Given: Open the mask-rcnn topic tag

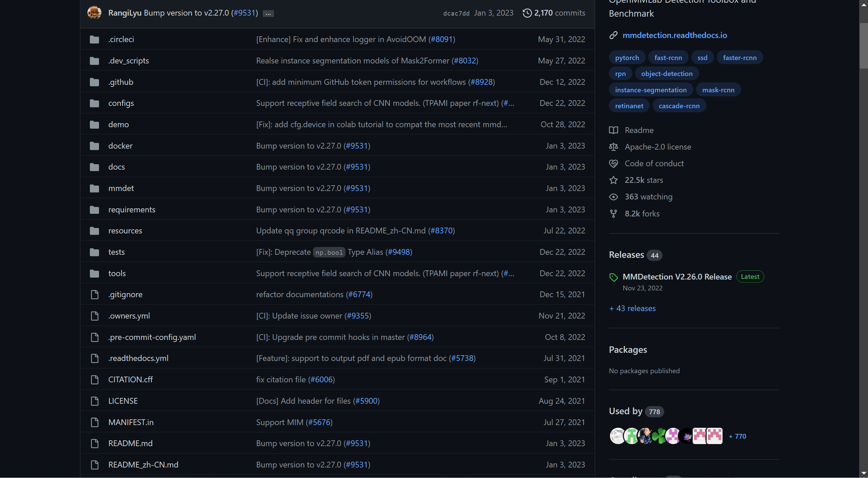Looking at the screenshot, I should click(718, 90).
